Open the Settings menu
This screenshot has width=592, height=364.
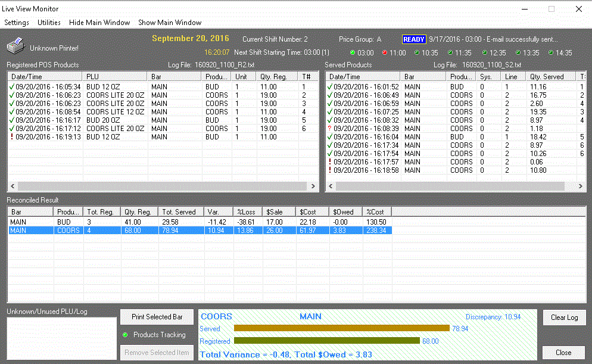click(17, 23)
